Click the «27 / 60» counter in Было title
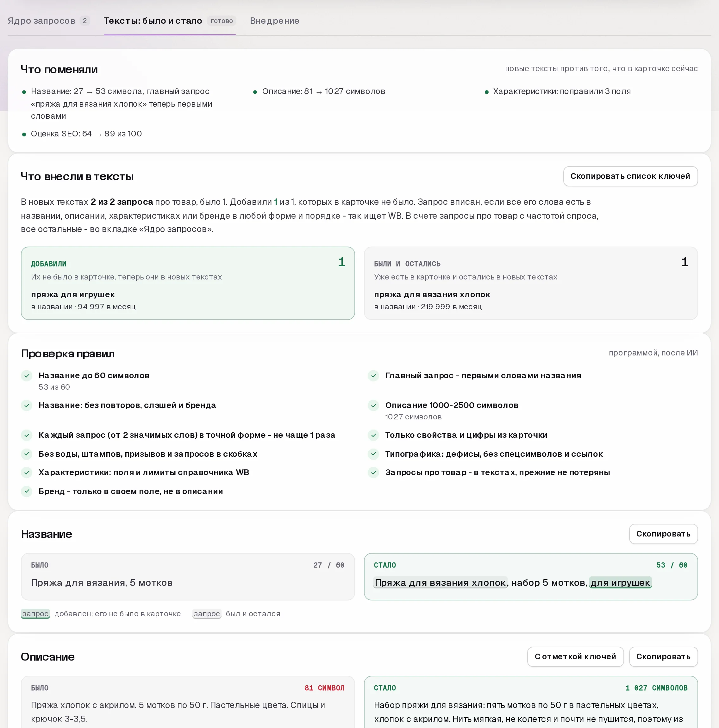The width and height of the screenshot is (719, 728). [x=328, y=565]
